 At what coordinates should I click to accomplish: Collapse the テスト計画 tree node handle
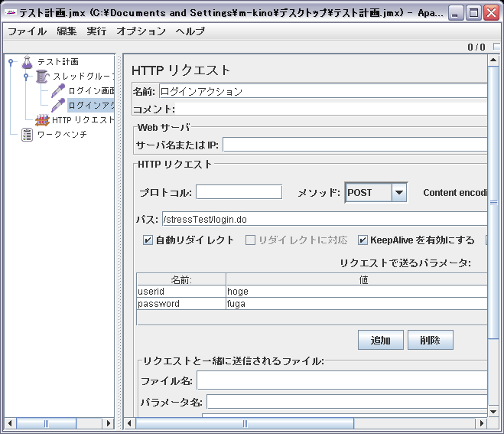(11, 63)
